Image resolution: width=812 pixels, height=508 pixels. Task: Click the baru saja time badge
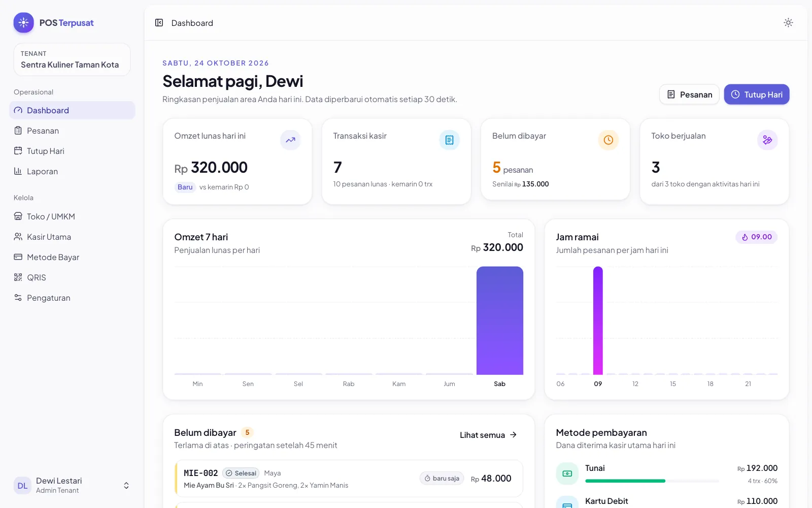coord(442,479)
